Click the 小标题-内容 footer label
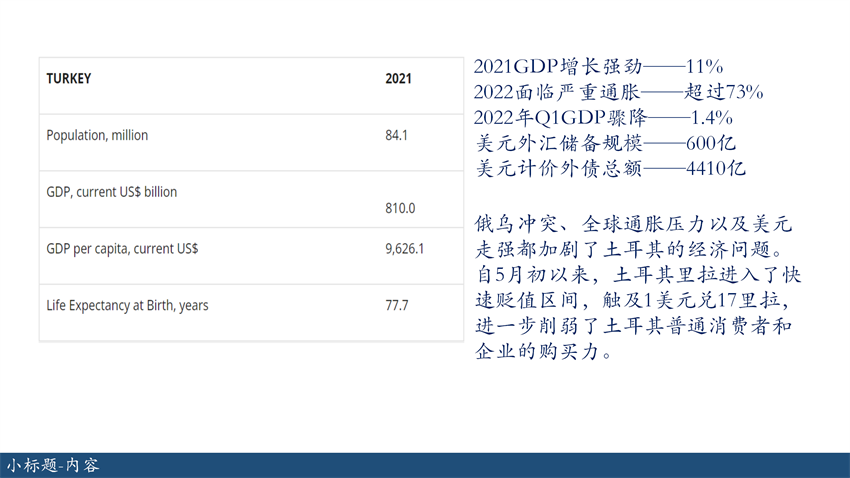Image resolution: width=850 pixels, height=478 pixels. click(53, 466)
